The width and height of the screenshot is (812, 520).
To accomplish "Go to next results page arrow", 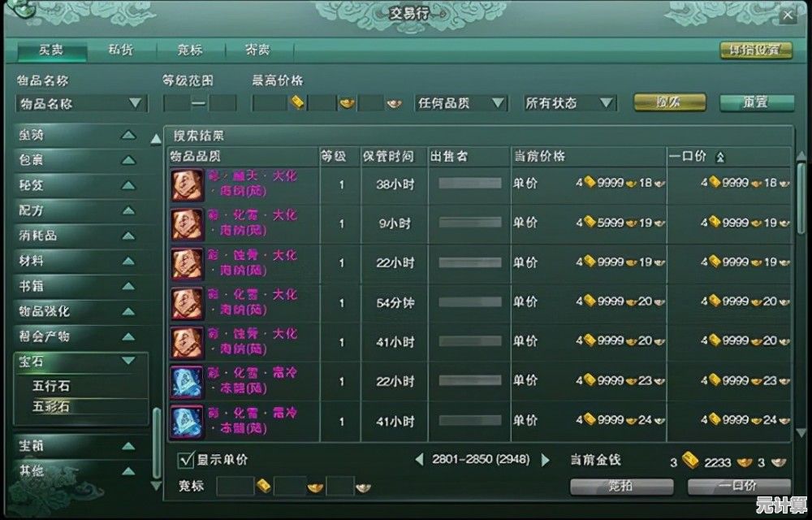I will point(546,460).
